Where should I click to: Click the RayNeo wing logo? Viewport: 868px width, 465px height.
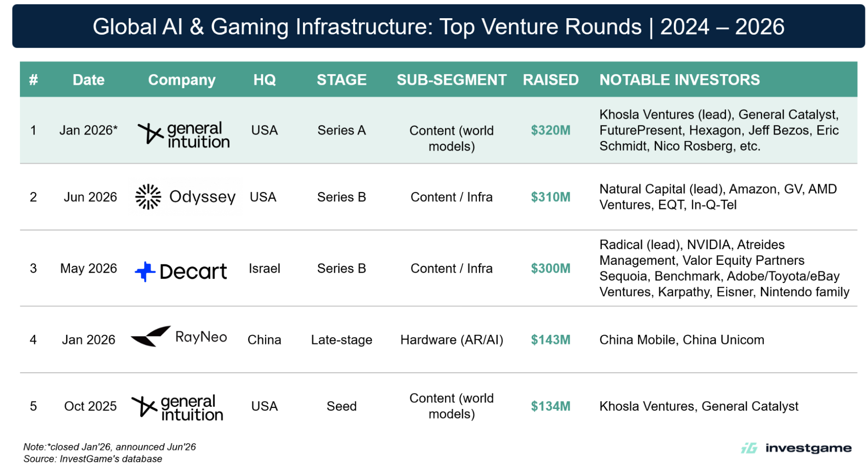coord(151,336)
